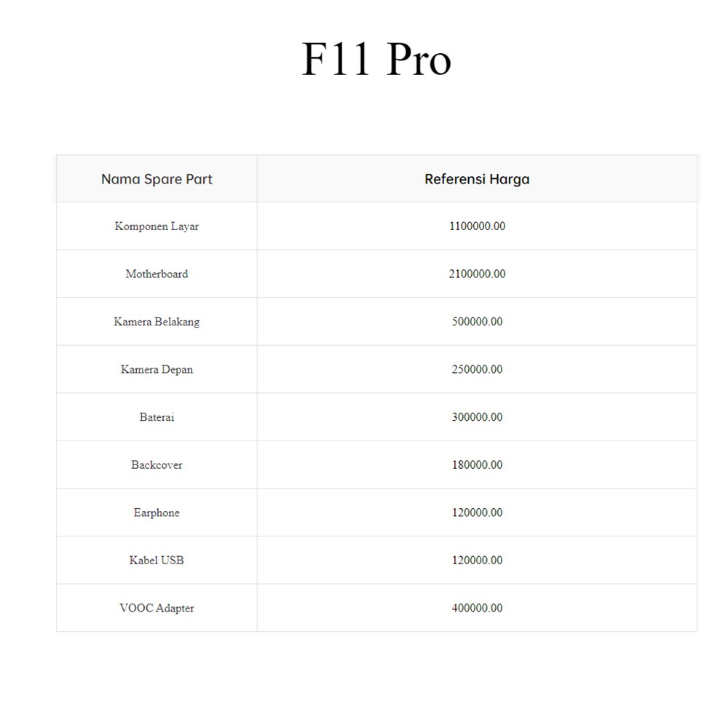Click the Earphone row label
Screen dimensions: 728x728
point(157,513)
